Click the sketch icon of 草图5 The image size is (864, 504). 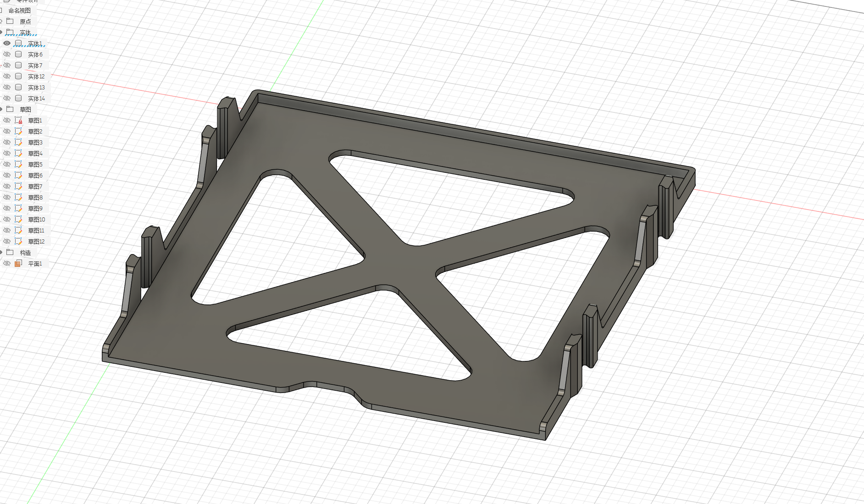coord(18,164)
